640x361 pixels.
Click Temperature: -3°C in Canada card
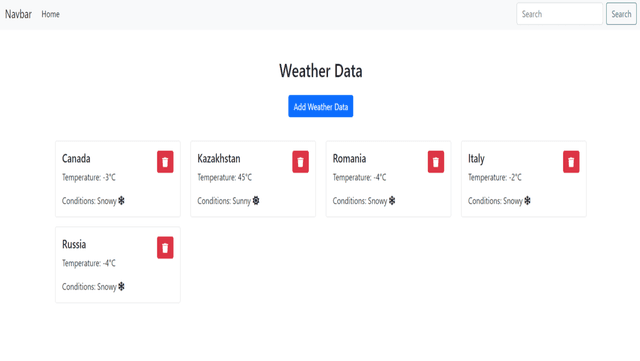tap(89, 178)
